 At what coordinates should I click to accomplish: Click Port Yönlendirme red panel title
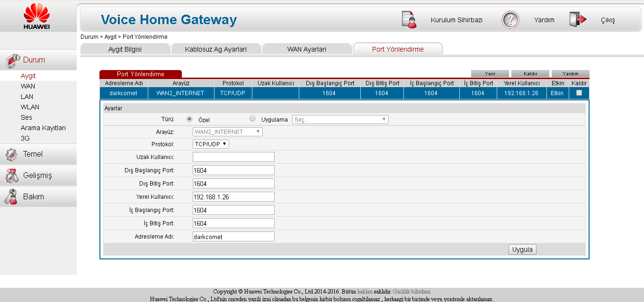pyautogui.click(x=141, y=74)
